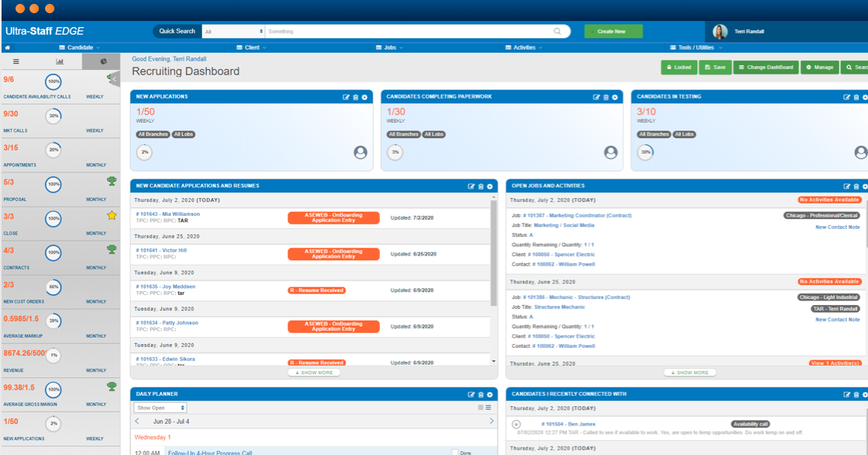The width and height of the screenshot is (868, 455).
Task: Edit the New Applications widget
Action: (346, 97)
